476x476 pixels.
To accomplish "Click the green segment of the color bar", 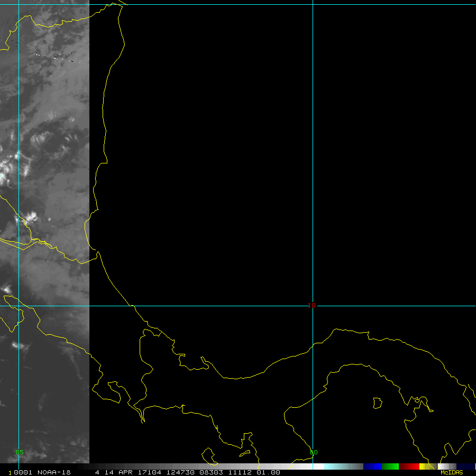I will point(390,466).
